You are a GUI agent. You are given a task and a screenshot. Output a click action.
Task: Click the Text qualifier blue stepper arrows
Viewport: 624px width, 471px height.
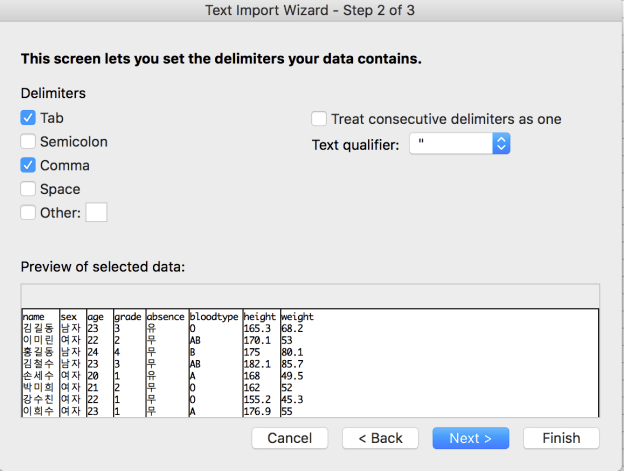pos(501,143)
